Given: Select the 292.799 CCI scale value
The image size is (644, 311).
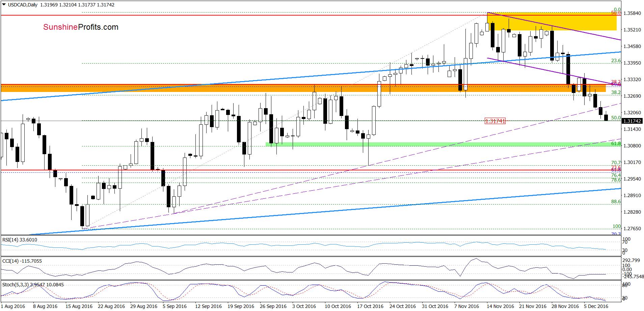Looking at the screenshot, I should (x=631, y=260).
